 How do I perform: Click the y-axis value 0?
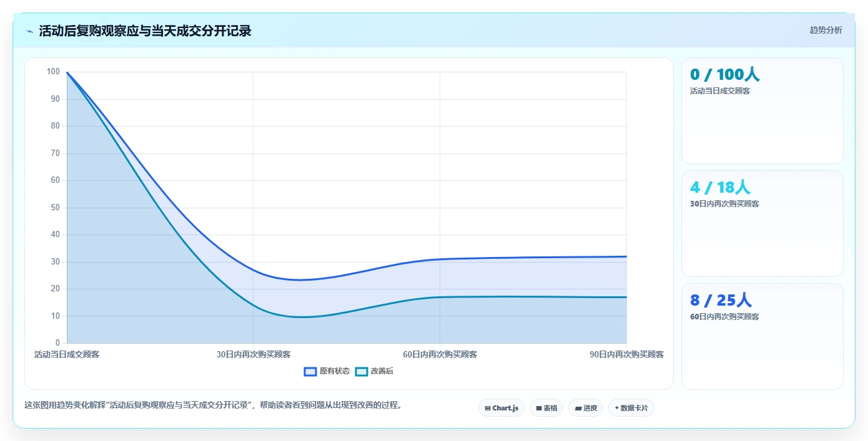[57, 343]
